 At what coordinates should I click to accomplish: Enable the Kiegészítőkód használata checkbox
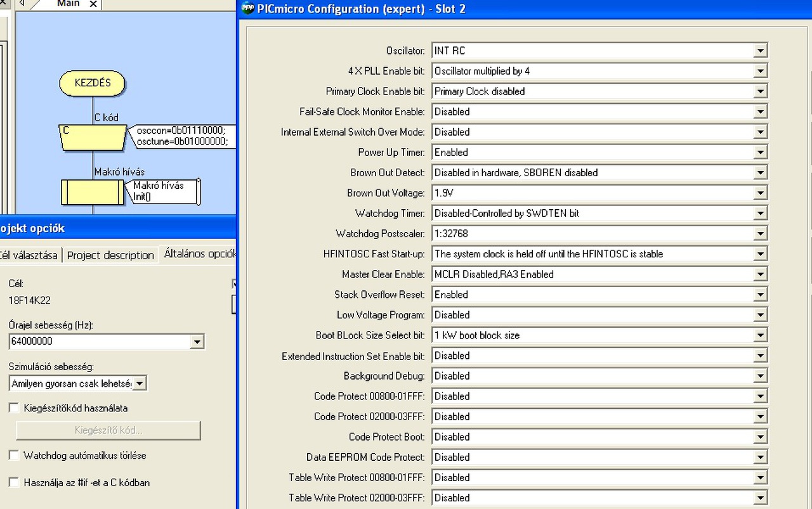pyautogui.click(x=14, y=408)
